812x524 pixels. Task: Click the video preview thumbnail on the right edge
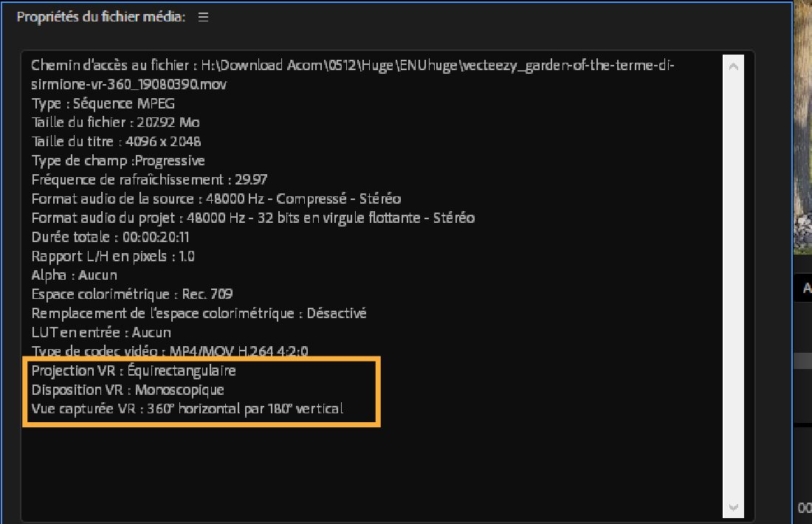pyautogui.click(x=802, y=125)
